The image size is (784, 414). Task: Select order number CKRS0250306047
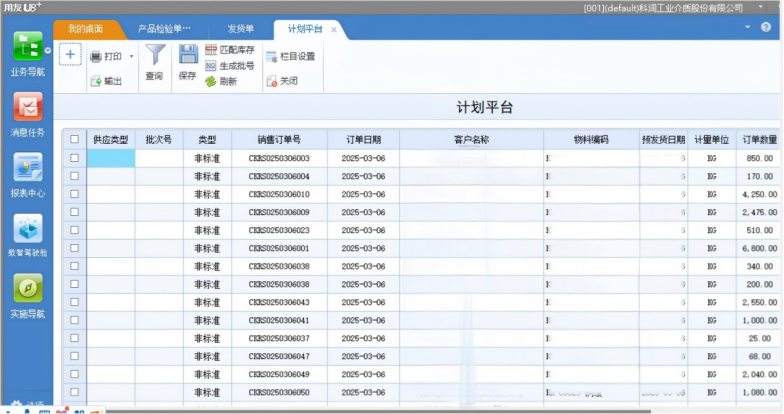(x=280, y=356)
